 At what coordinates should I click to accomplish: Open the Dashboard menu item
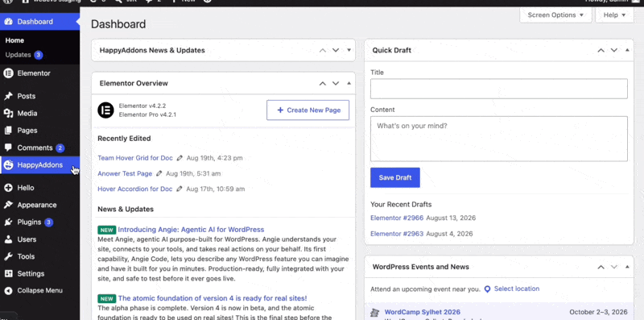tap(39, 22)
